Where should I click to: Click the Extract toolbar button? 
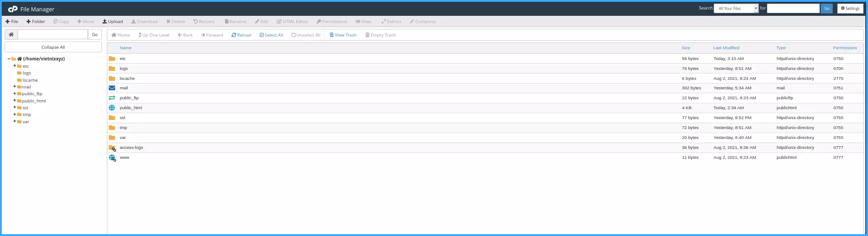[391, 22]
